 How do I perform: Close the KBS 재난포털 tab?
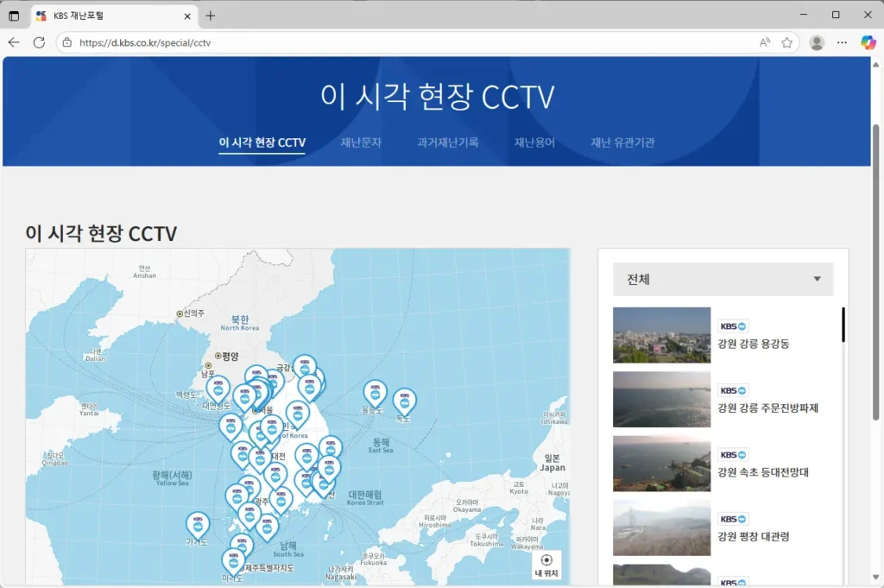click(x=187, y=16)
